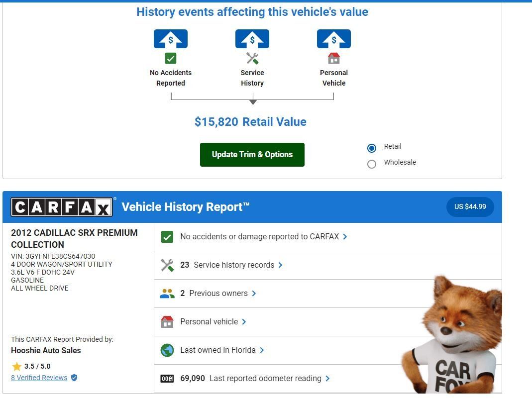This screenshot has height=402, width=532.
Task: Click the 3.6L V6 F DOHC 24V text
Action: (x=43, y=273)
